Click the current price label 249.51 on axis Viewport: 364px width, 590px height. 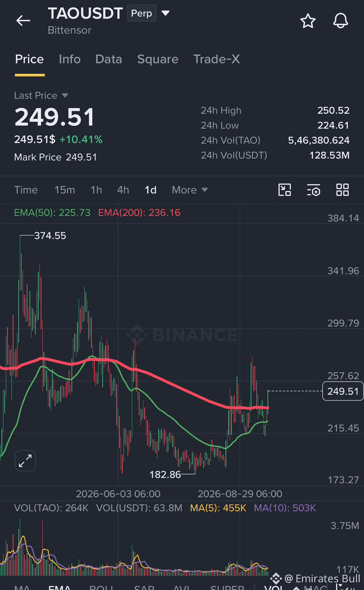coord(343,391)
